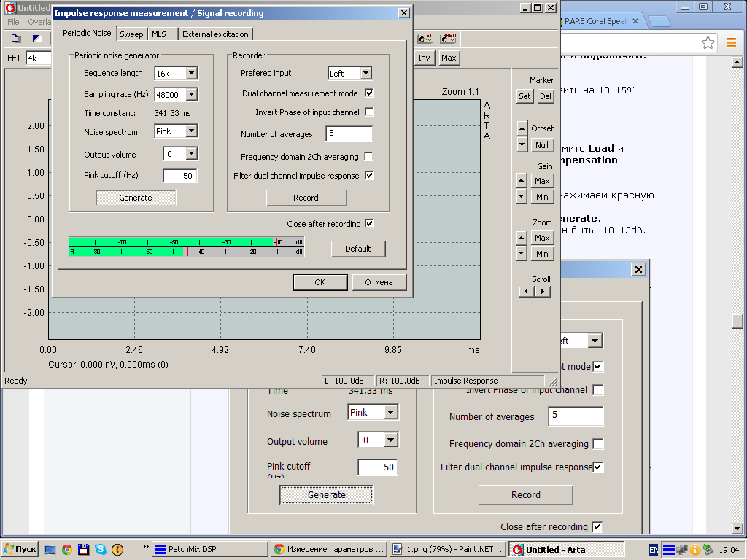Viewport: 747px width, 560px height.
Task: Click the Offset up arrow button
Action: coord(522,128)
